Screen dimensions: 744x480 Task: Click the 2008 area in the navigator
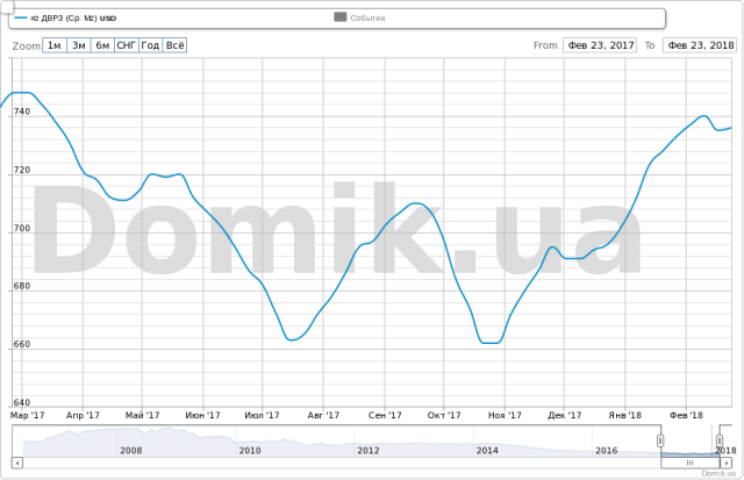point(131,450)
